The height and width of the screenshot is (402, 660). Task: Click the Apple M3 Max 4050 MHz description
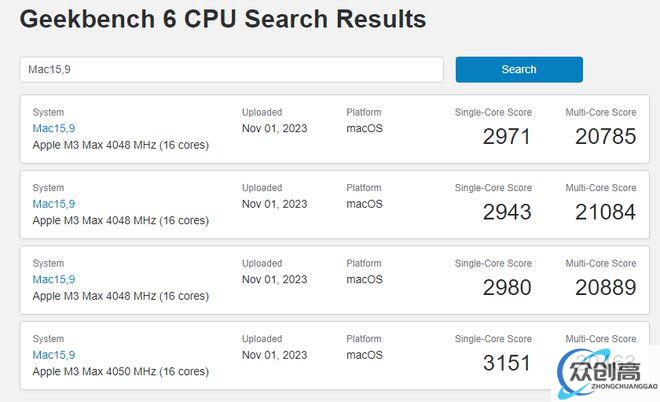121,372
